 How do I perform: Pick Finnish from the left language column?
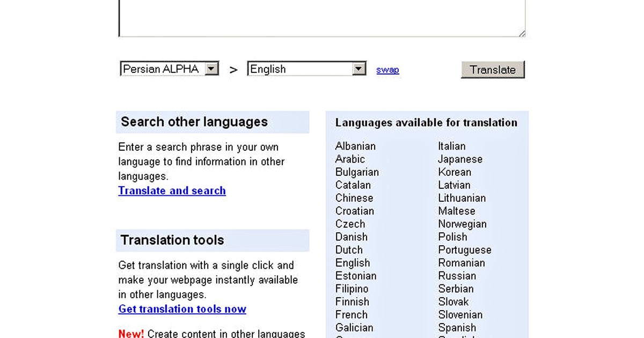point(352,302)
